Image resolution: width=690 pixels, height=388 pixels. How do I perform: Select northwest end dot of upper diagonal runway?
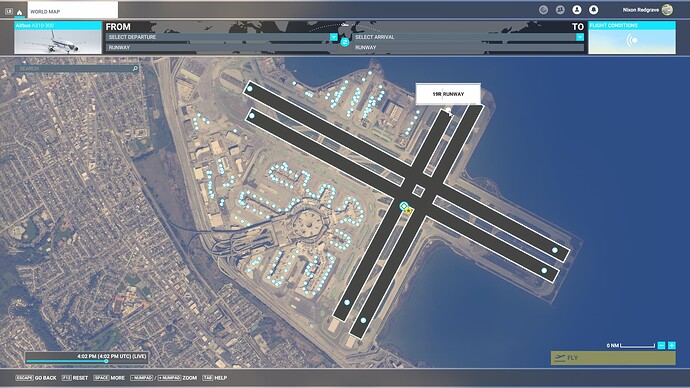[250, 88]
